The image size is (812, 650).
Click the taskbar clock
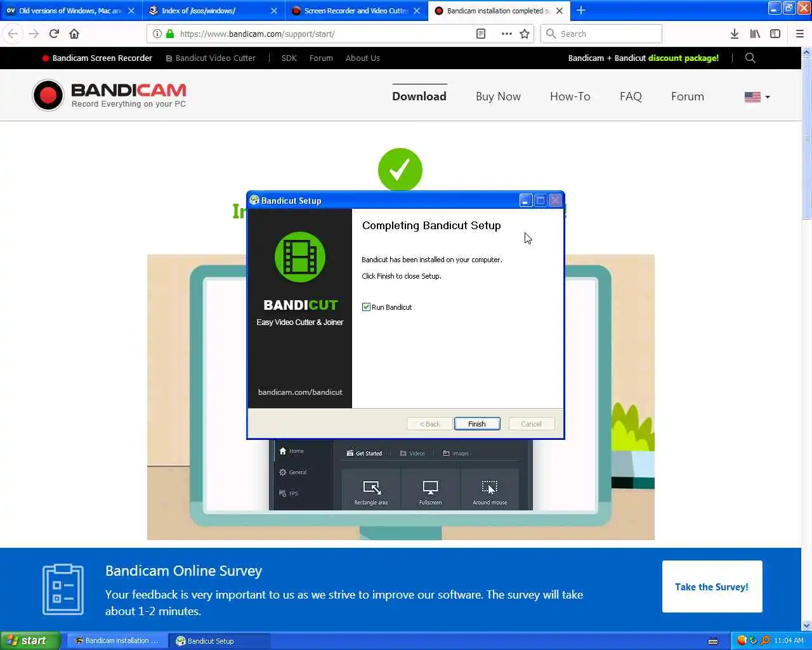pyautogui.click(x=789, y=640)
